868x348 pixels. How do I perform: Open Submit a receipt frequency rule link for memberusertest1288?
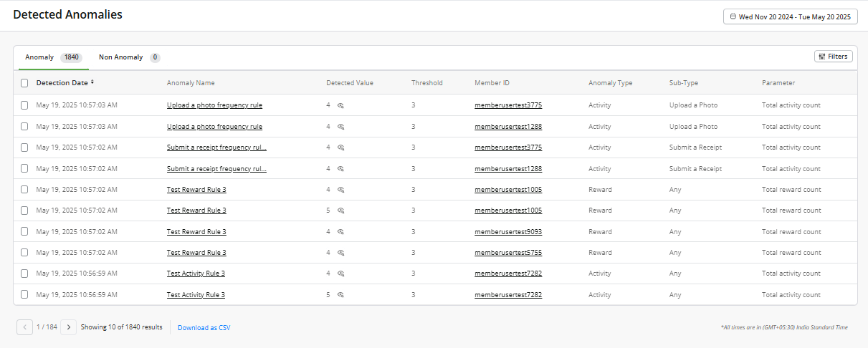[216, 169]
